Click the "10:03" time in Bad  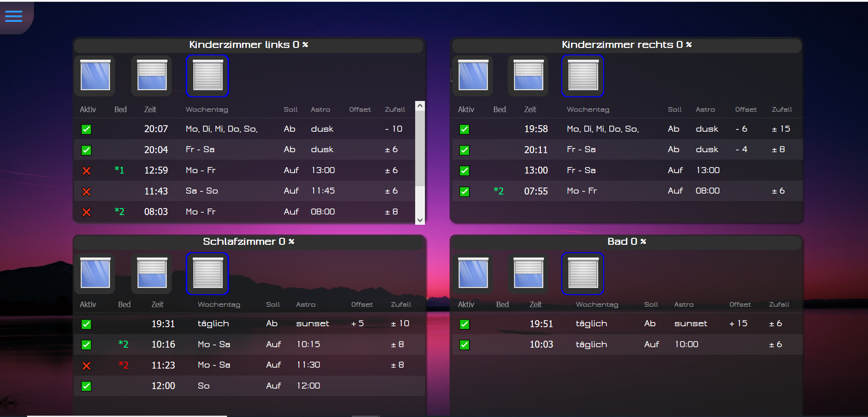tap(541, 344)
